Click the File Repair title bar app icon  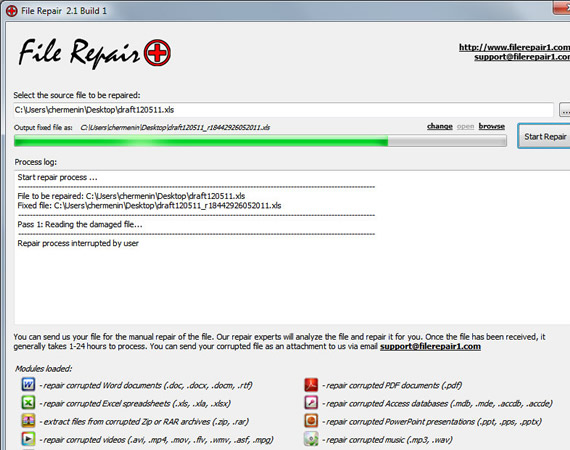[12, 11]
